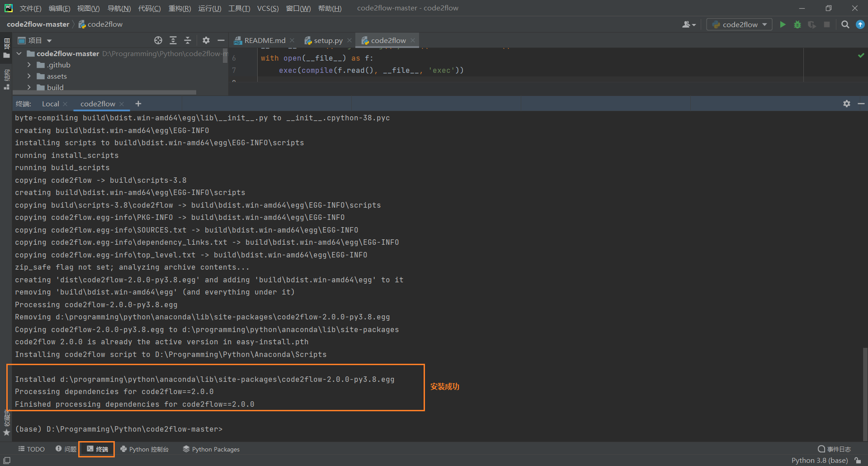
Task: Hide the terminal tool window
Action: 861,104
